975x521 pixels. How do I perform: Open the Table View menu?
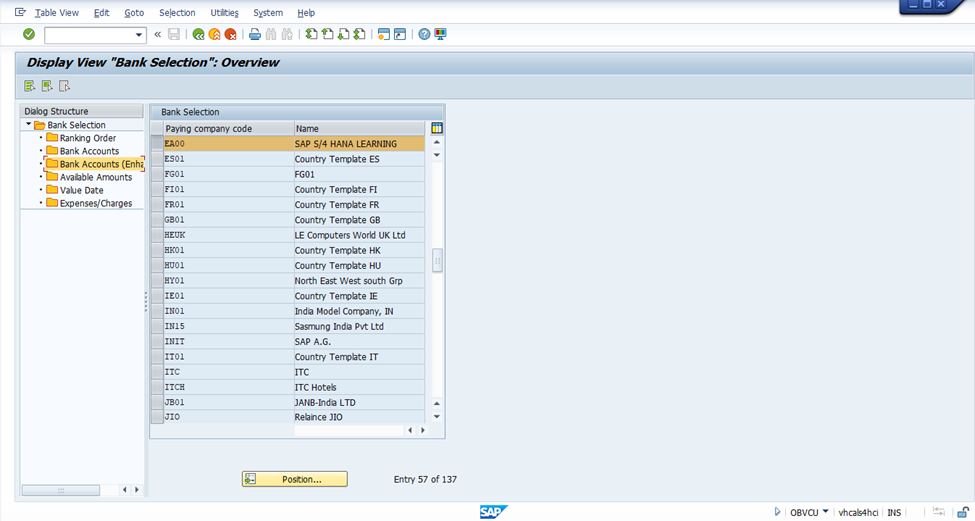point(57,12)
